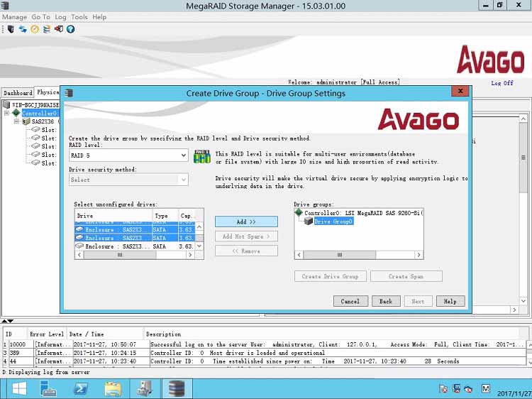Click the network tray icon

pyautogui.click(x=456, y=389)
